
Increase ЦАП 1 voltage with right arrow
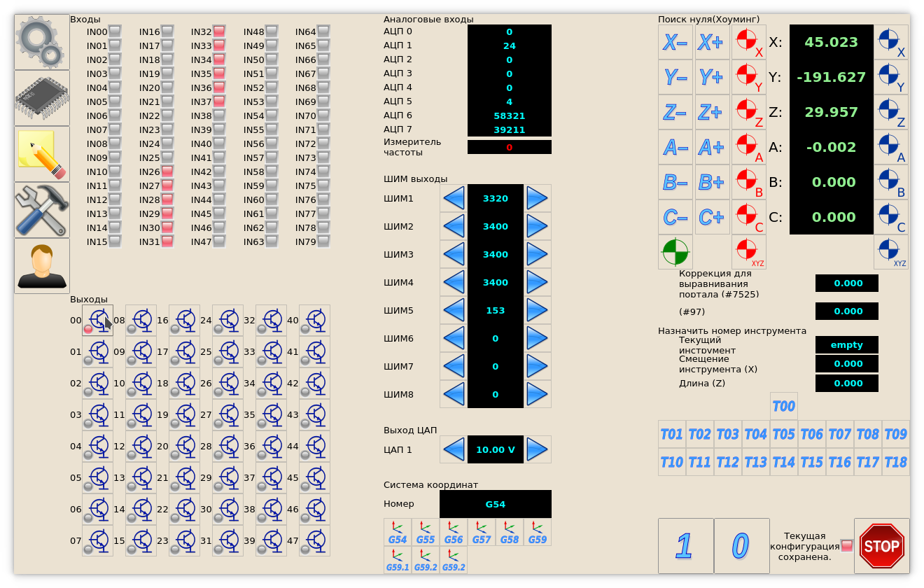point(538,449)
